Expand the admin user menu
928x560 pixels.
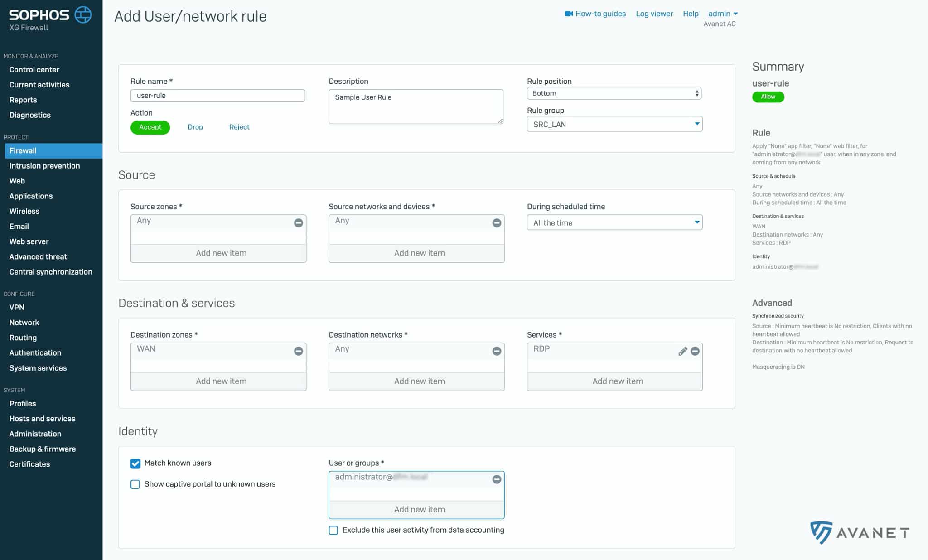723,14
